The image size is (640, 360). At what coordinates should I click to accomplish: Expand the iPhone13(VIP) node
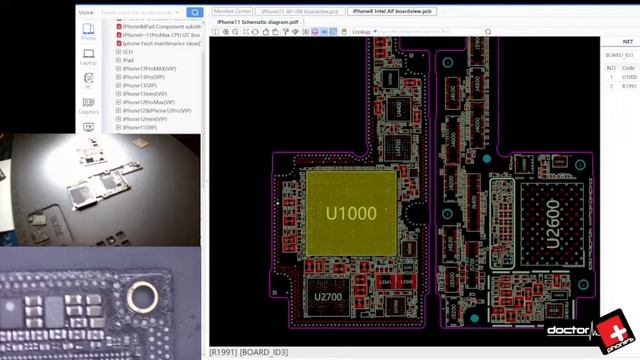tap(118, 85)
